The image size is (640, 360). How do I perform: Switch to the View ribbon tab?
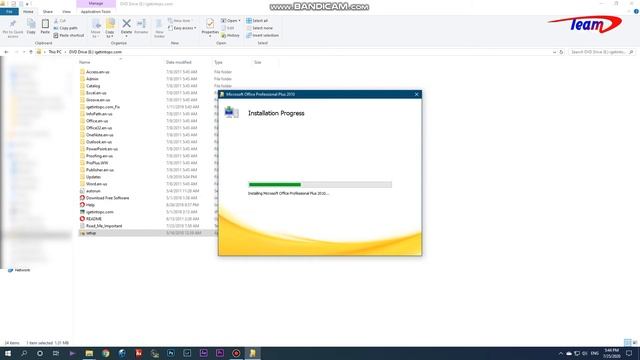[66, 12]
